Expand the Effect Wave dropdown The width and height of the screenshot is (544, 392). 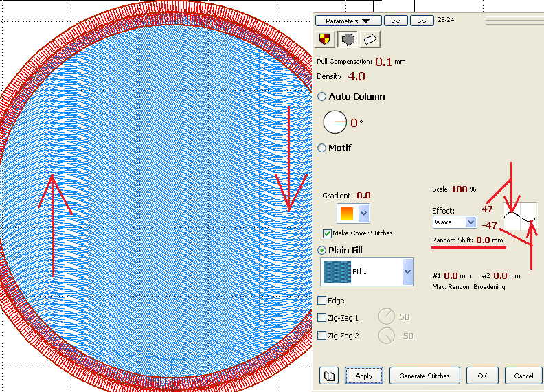[x=471, y=222]
